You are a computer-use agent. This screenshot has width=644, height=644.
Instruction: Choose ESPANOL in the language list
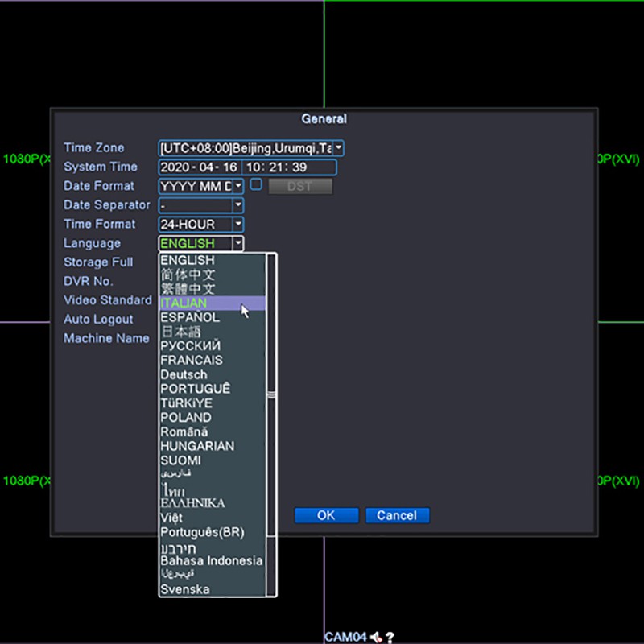(212, 318)
